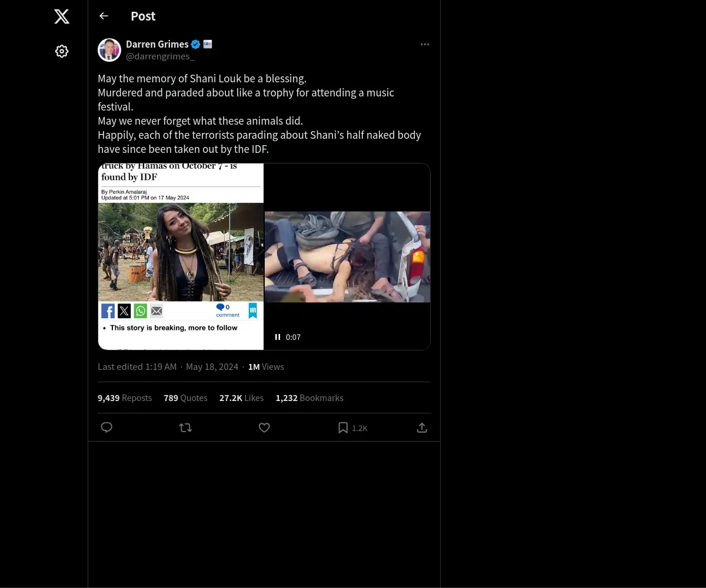Go back using the arrow icon

[x=104, y=16]
